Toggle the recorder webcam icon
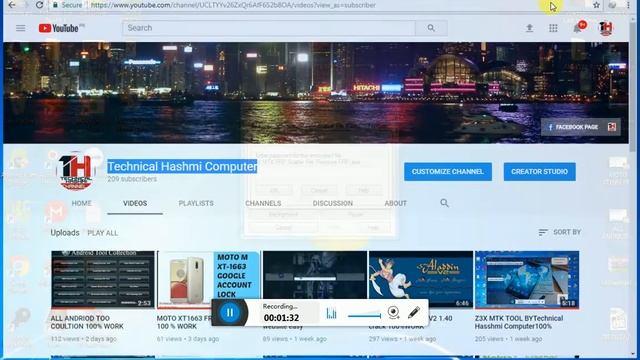This screenshot has width=640, height=360. [x=393, y=313]
